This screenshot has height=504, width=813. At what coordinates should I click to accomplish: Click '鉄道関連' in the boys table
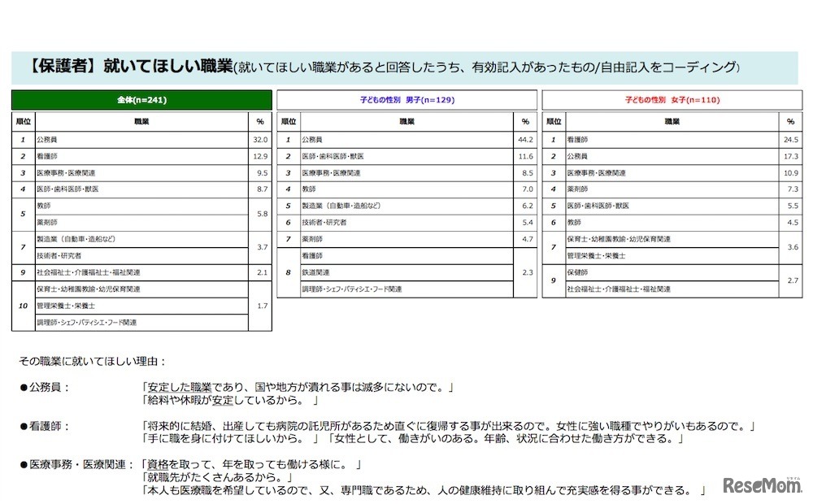pyautogui.click(x=315, y=272)
